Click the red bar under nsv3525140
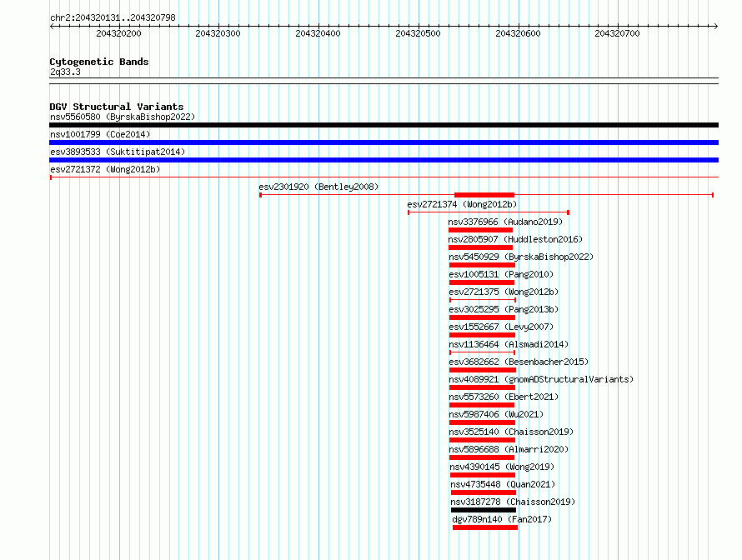 coord(482,440)
